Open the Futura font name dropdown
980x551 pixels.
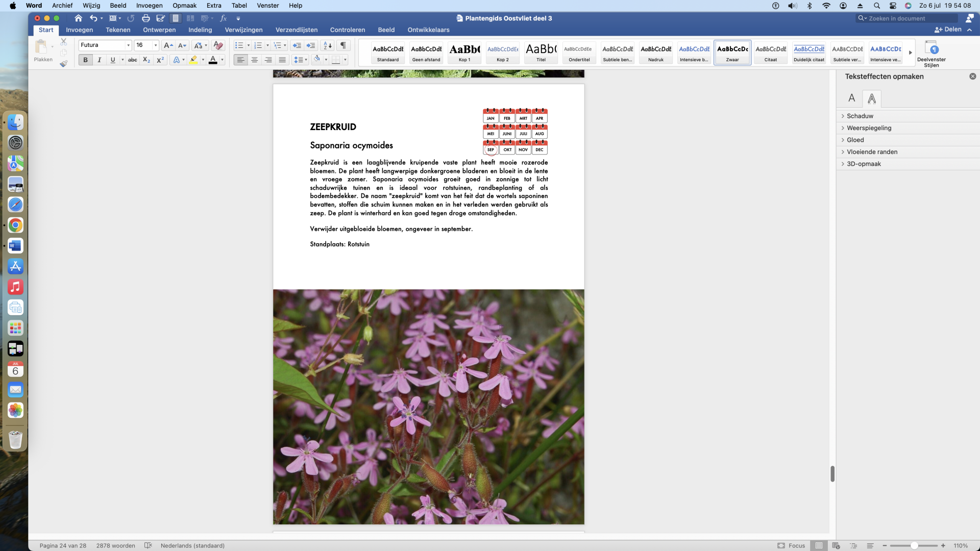[128, 45]
